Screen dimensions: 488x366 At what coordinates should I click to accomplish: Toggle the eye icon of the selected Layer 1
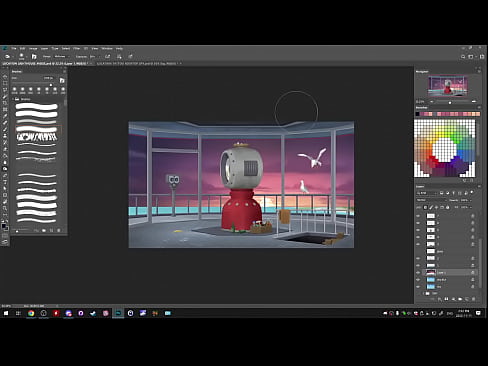(x=418, y=273)
